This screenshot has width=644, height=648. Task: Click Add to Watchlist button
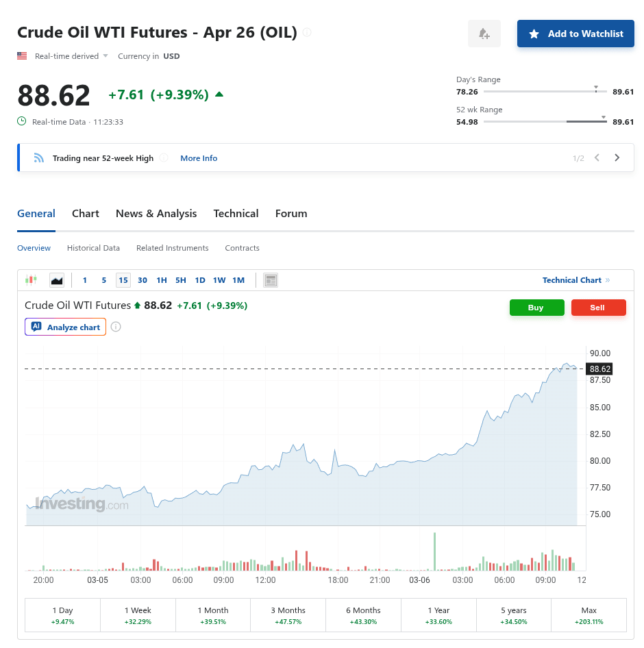575,34
